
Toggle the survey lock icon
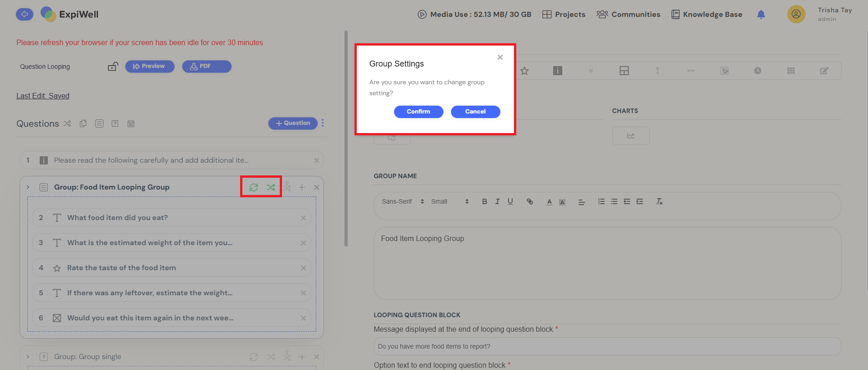[x=113, y=67]
